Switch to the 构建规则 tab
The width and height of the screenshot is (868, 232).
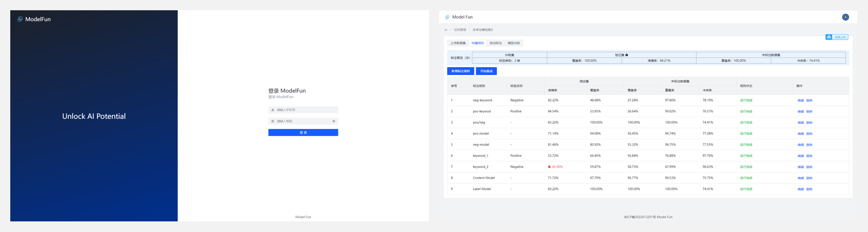477,43
